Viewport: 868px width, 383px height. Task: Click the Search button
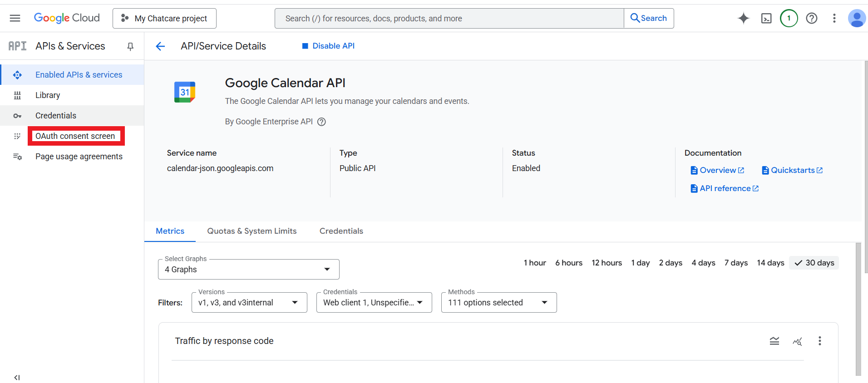click(x=649, y=18)
